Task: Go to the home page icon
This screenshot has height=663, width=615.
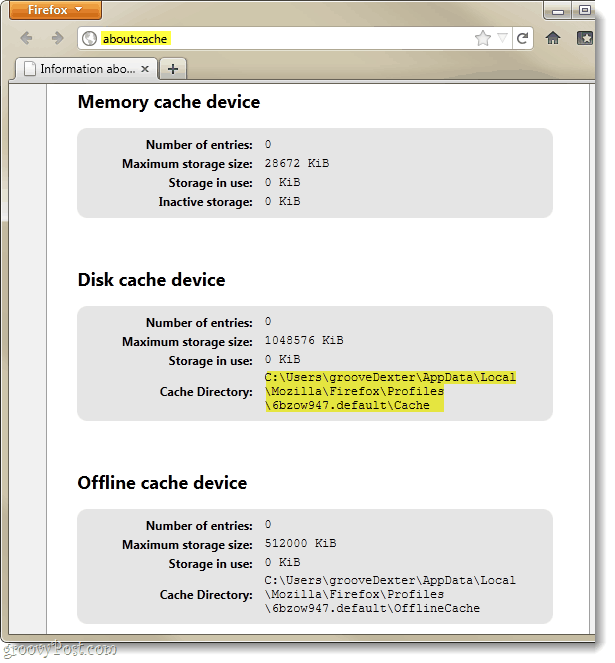Action: (x=553, y=38)
